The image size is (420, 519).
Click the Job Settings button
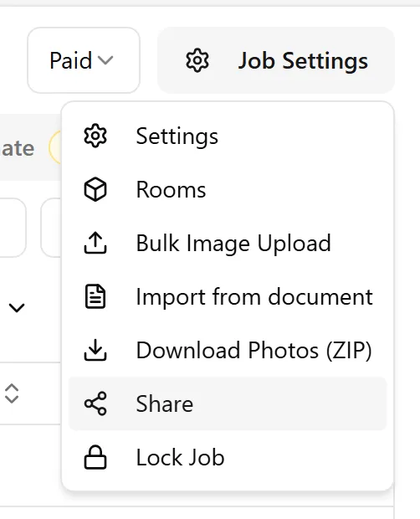click(x=276, y=60)
